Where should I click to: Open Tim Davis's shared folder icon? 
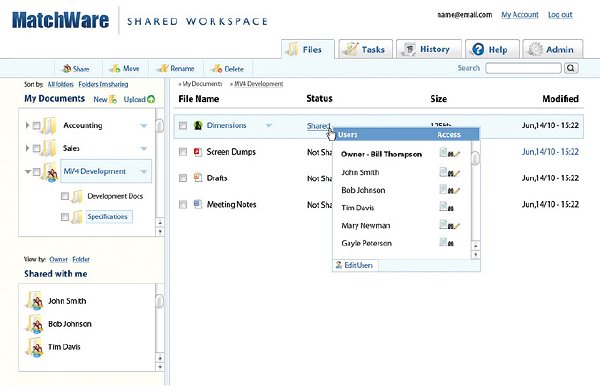point(34,347)
